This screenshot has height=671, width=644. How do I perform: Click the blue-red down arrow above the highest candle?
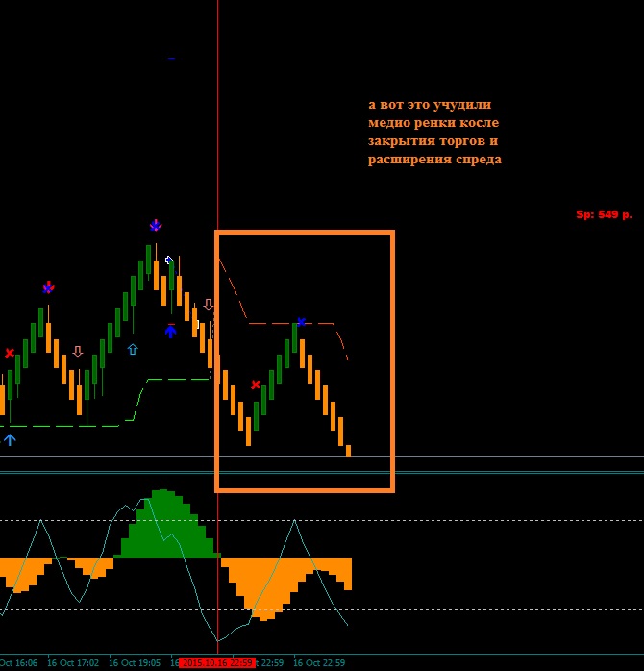[156, 225]
